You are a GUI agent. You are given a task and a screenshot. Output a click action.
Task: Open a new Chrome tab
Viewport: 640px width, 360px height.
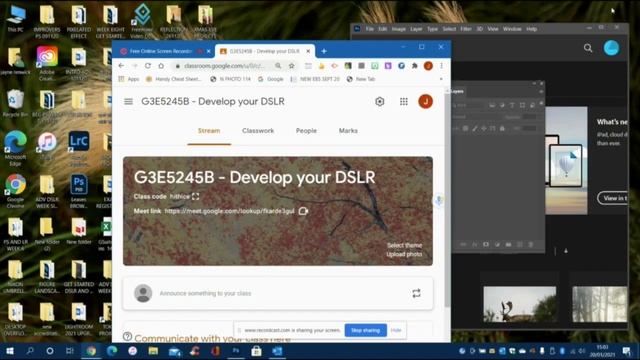tap(324, 51)
